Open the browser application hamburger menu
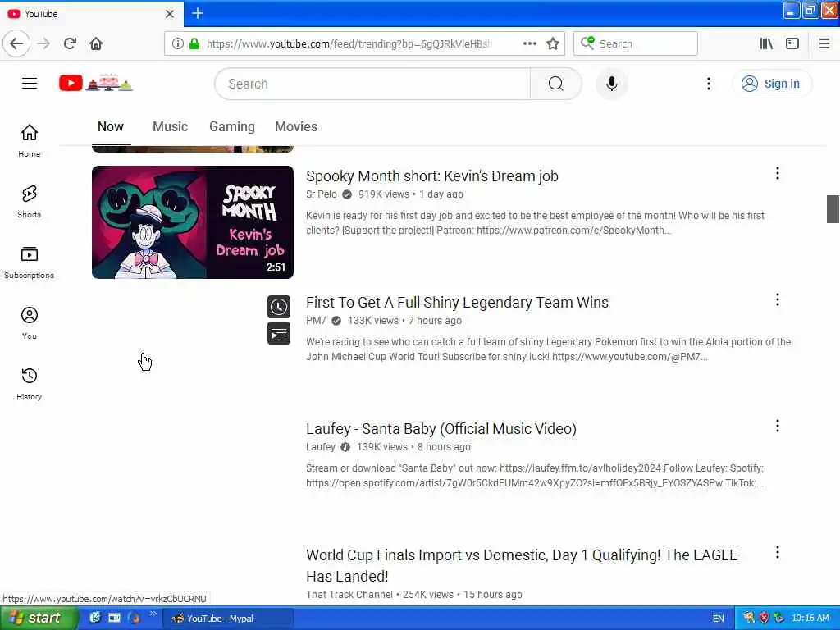The width and height of the screenshot is (840, 630). [x=824, y=43]
